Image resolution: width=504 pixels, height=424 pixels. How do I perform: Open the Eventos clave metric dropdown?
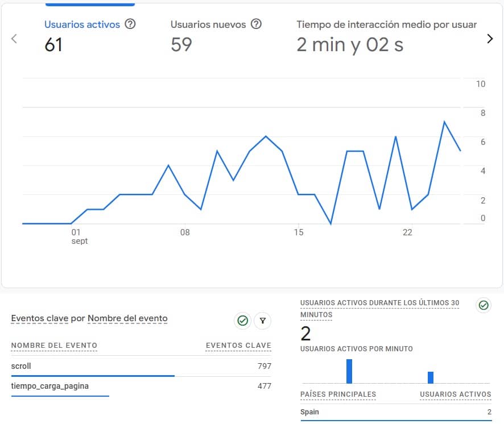point(39,318)
